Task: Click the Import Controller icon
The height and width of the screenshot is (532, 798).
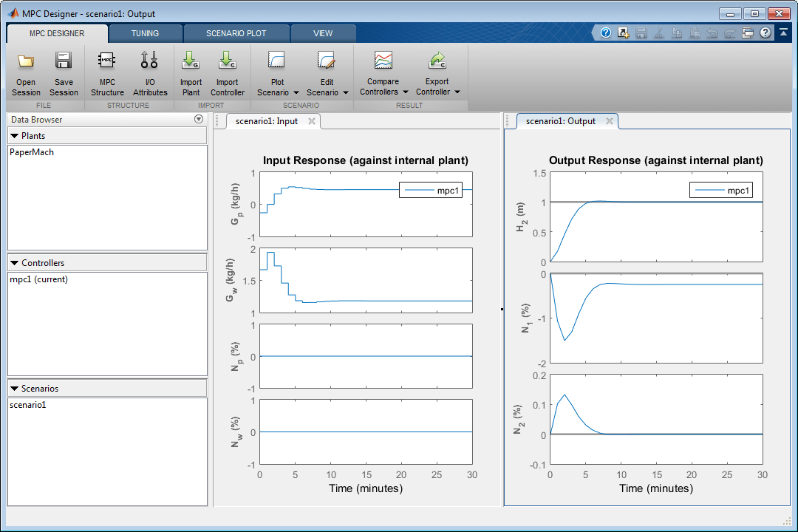Action: (x=227, y=60)
